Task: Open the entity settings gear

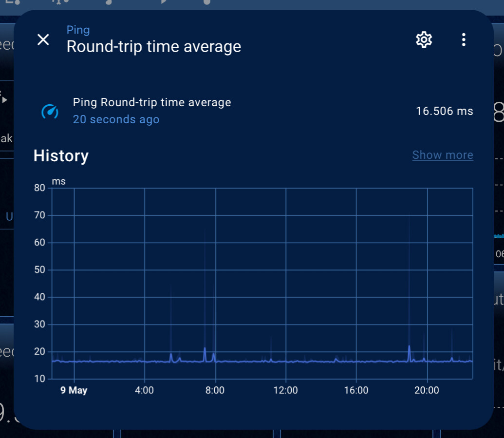Action: (x=423, y=39)
